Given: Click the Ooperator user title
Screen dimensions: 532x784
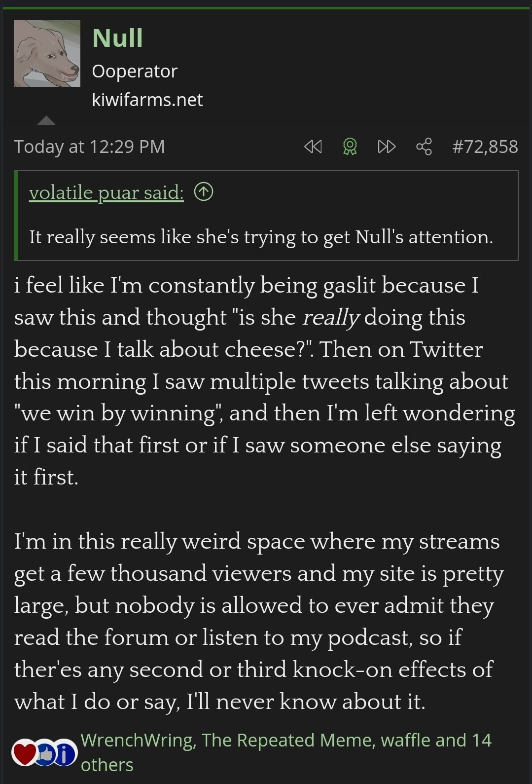Looking at the screenshot, I should (134, 72).
